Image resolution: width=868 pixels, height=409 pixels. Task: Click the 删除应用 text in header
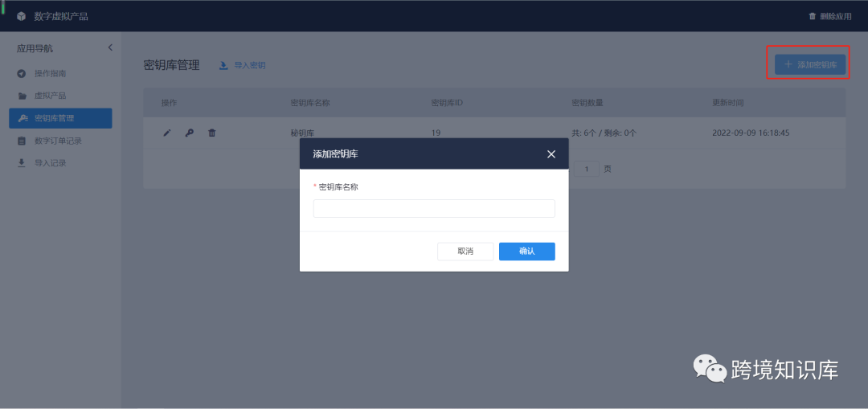click(836, 17)
